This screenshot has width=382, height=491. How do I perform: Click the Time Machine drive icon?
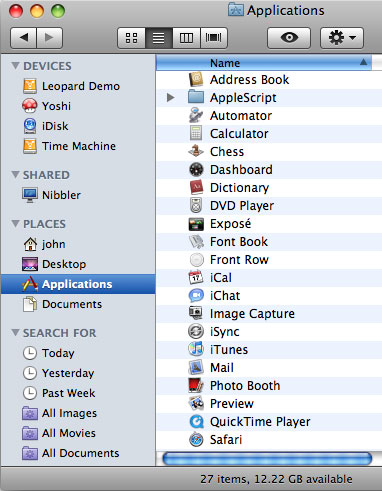(30, 146)
